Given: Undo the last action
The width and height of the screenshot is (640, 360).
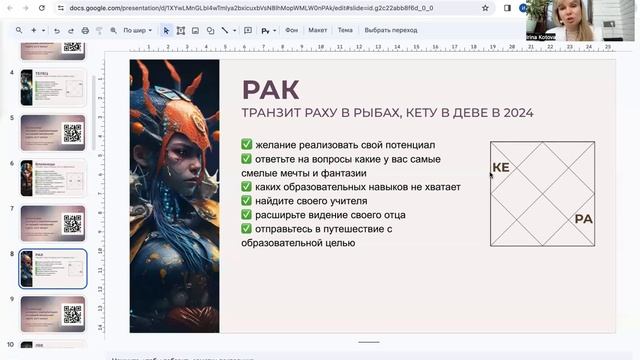Looking at the screenshot, I should click(x=57, y=31).
